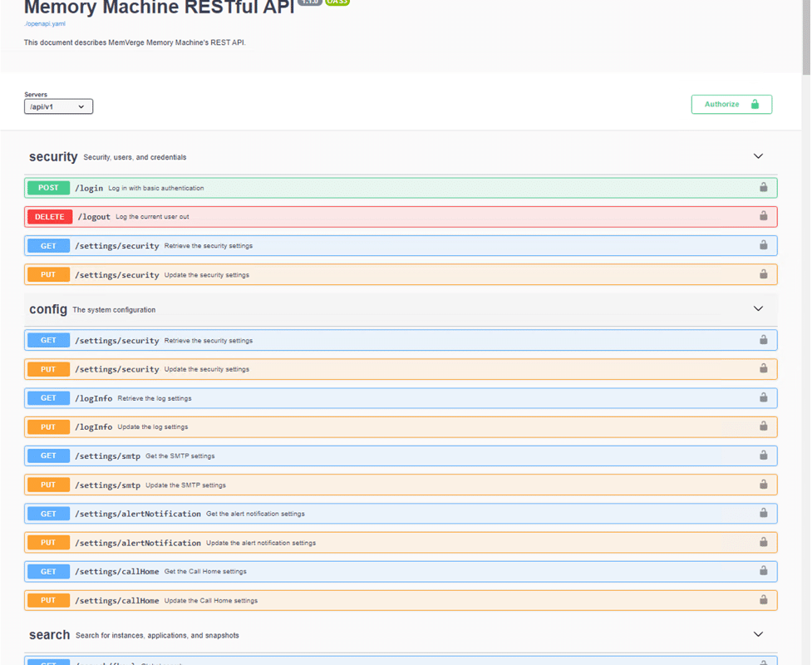The width and height of the screenshot is (812, 665).
Task: Click the lock icon on PUT /logInfo row
Action: [x=763, y=426]
